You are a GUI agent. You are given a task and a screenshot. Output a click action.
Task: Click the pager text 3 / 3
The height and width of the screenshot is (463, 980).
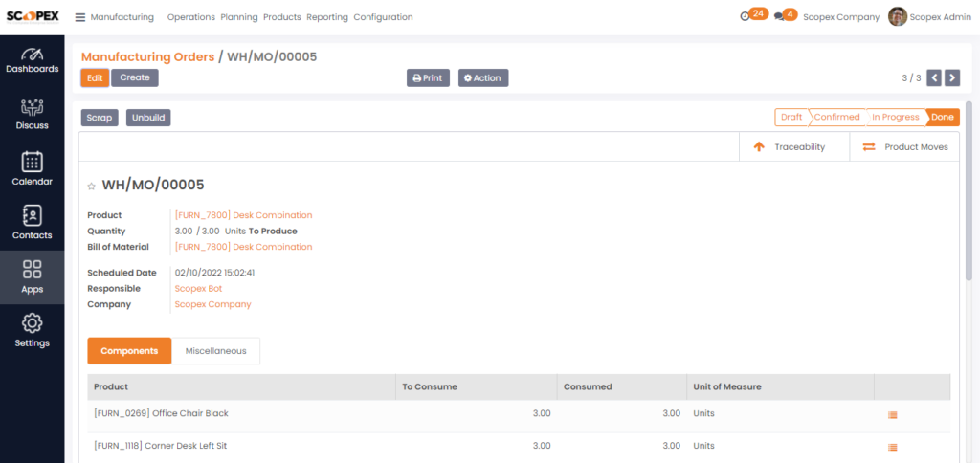point(911,78)
